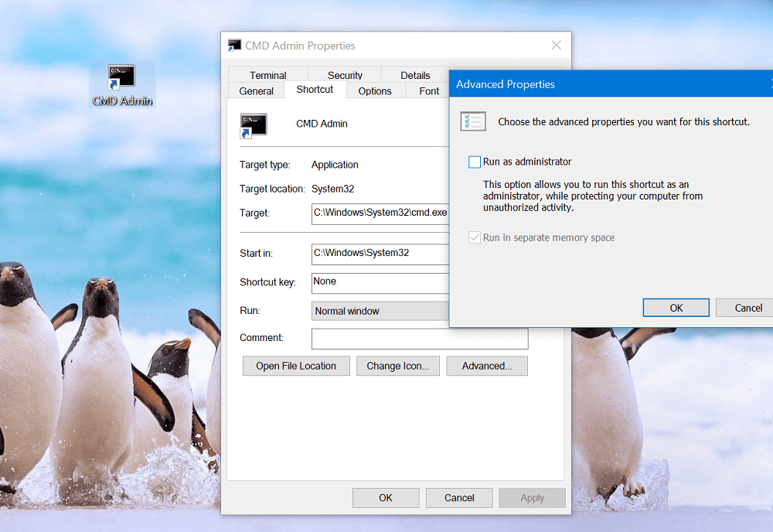Viewport: 773px width, 532px height.
Task: Click the checklist icon in Advanced Properties
Action: [473, 121]
